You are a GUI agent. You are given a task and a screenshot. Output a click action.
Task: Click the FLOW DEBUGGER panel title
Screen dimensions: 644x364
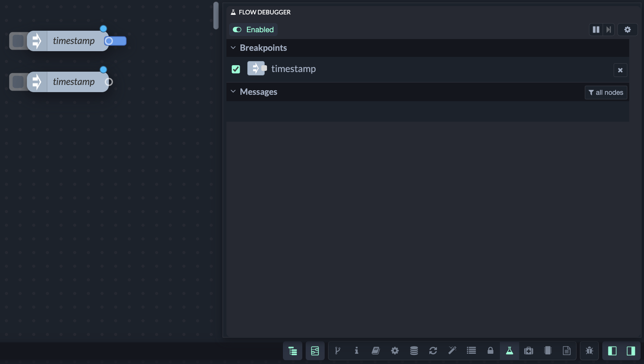pos(265,12)
